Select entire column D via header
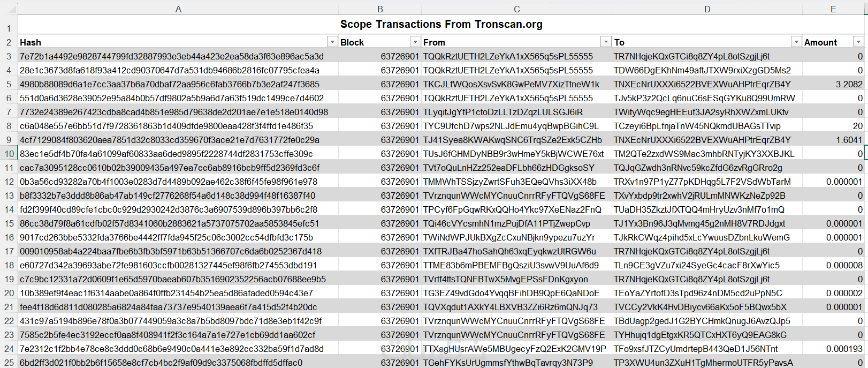The image size is (868, 368). [707, 9]
